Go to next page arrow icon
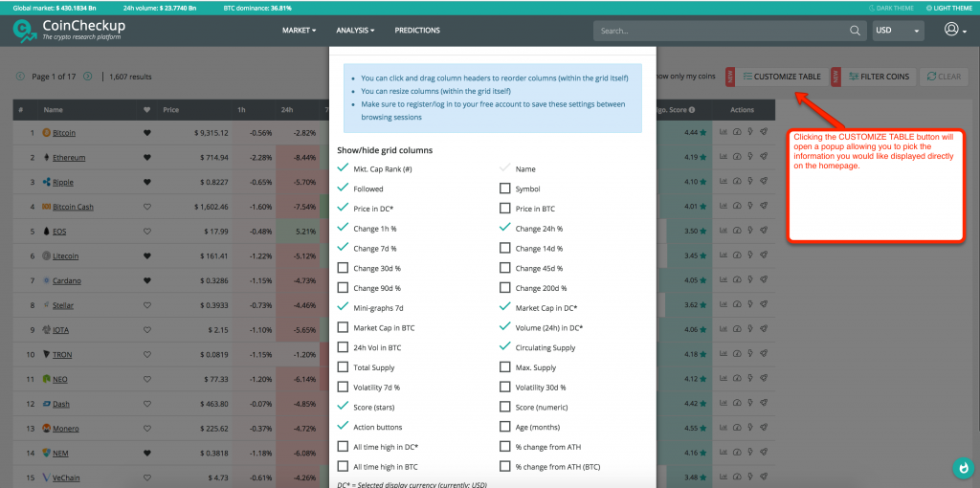This screenshot has height=488, width=980. 88,77
